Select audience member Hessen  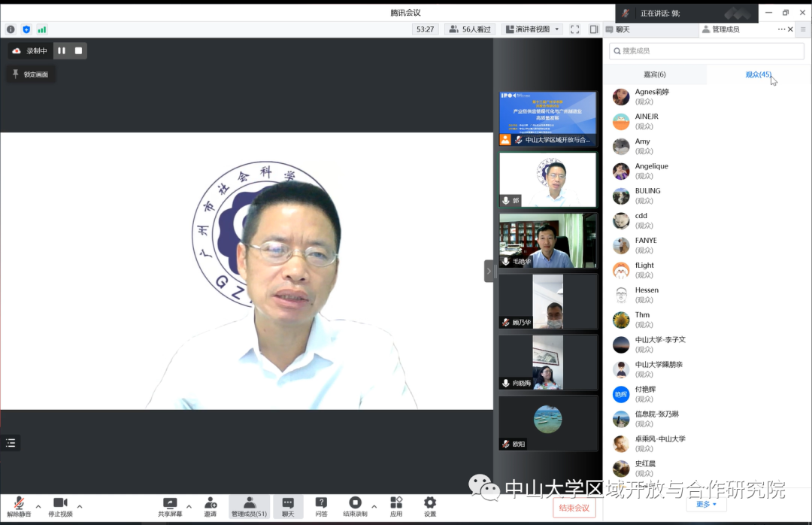pyautogui.click(x=707, y=295)
